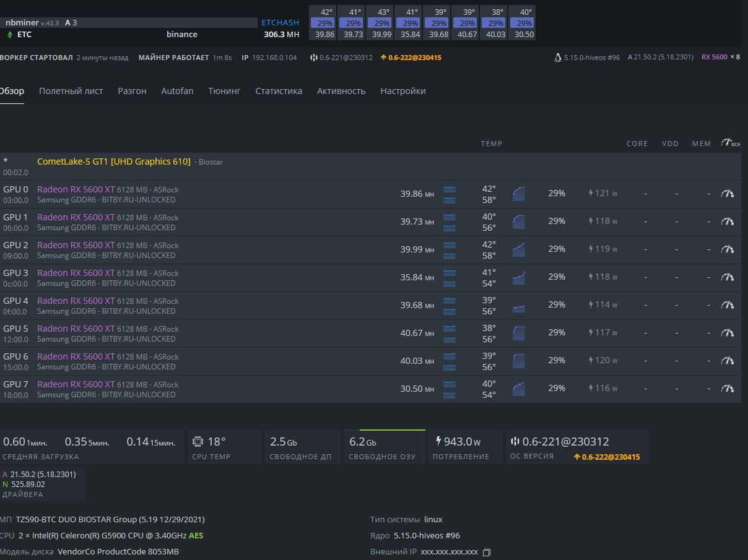Image resolution: width=748 pixels, height=560 pixels.
Task: Click the 0.60 1-minute load average
Action: (25, 442)
